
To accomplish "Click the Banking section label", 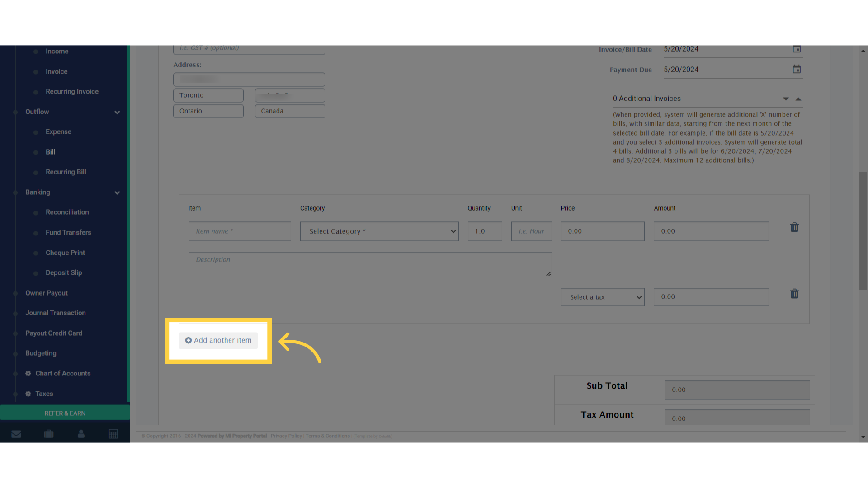I will pyautogui.click(x=38, y=192).
